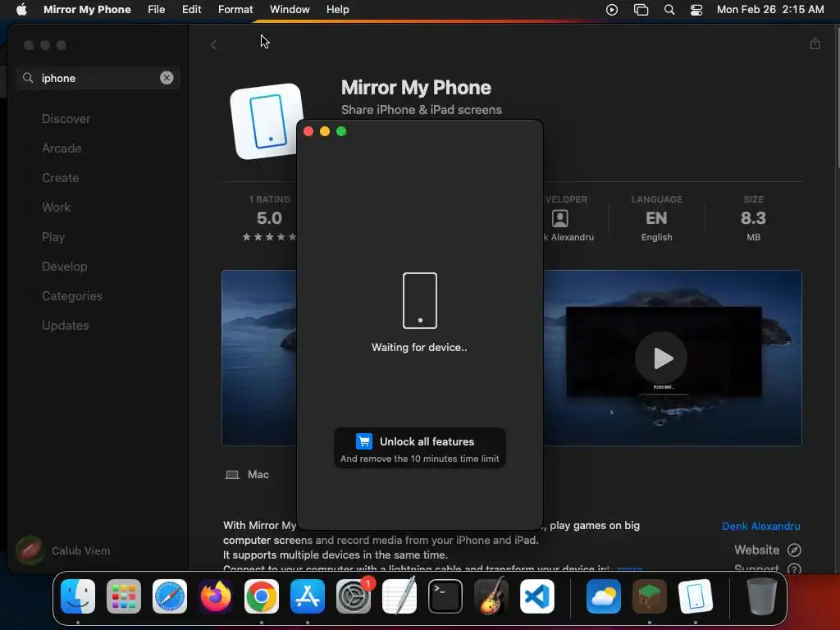Open the Denk Alexandru developer link
The image size is (840, 630).
[x=760, y=526]
